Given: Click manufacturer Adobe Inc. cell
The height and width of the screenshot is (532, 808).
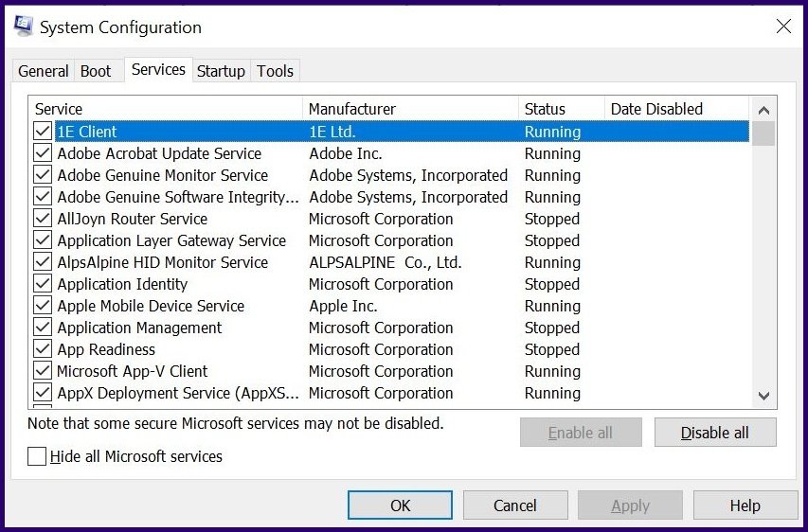Looking at the screenshot, I should 346,153.
